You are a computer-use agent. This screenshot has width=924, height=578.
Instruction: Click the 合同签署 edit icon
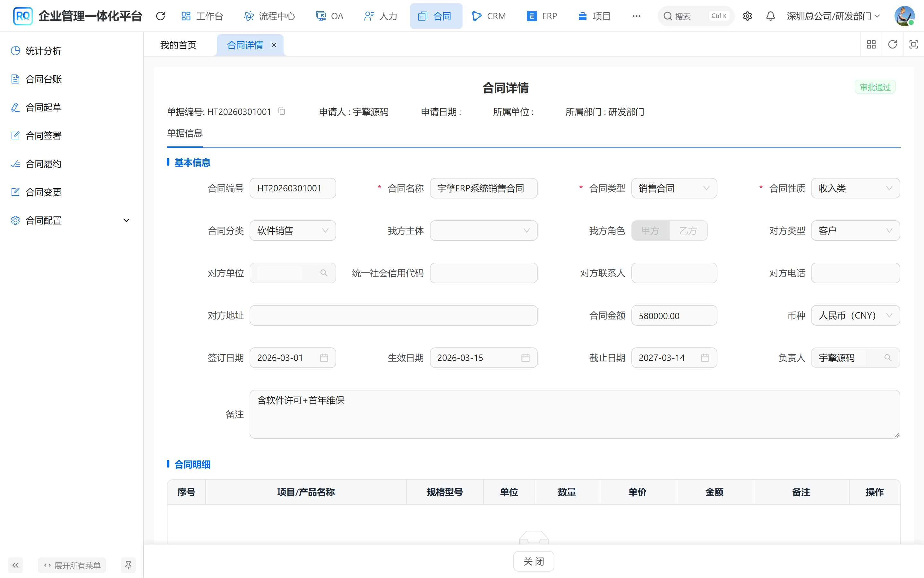[x=15, y=136]
